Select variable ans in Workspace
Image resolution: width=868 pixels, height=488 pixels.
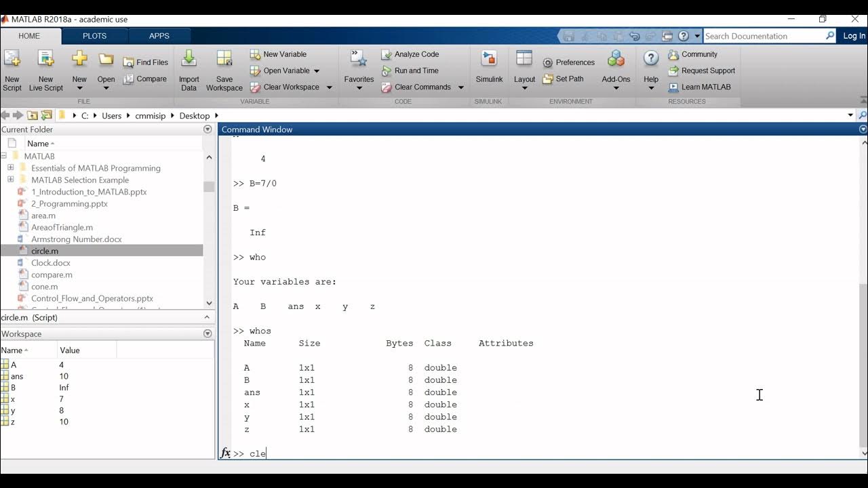(x=16, y=376)
